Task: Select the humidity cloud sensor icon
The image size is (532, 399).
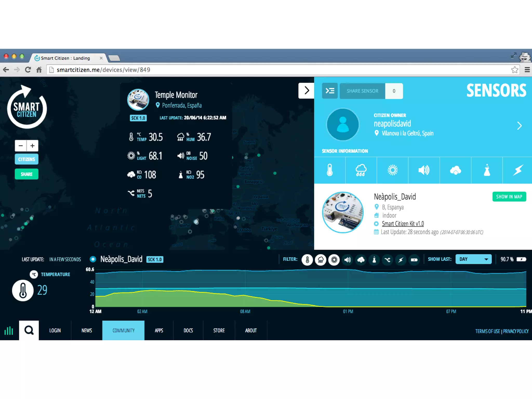Action: tap(361, 170)
